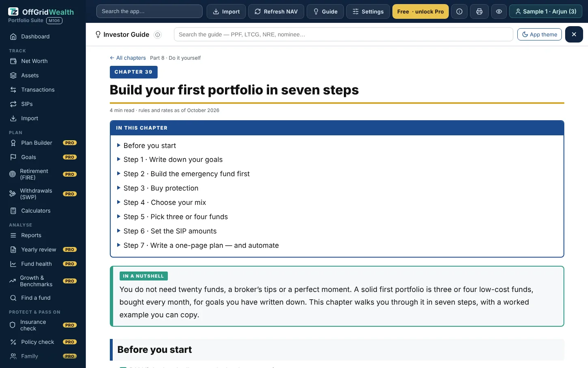
Task: Open Fund health in sidebar
Action: (x=43, y=264)
